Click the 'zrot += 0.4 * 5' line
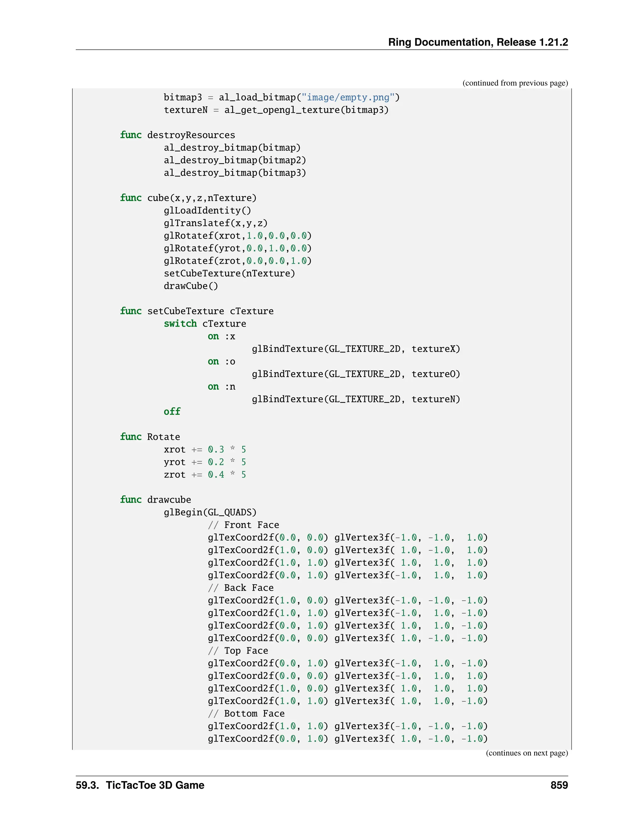Image resolution: width=644 pixels, height=833 pixels. pos(205,474)
